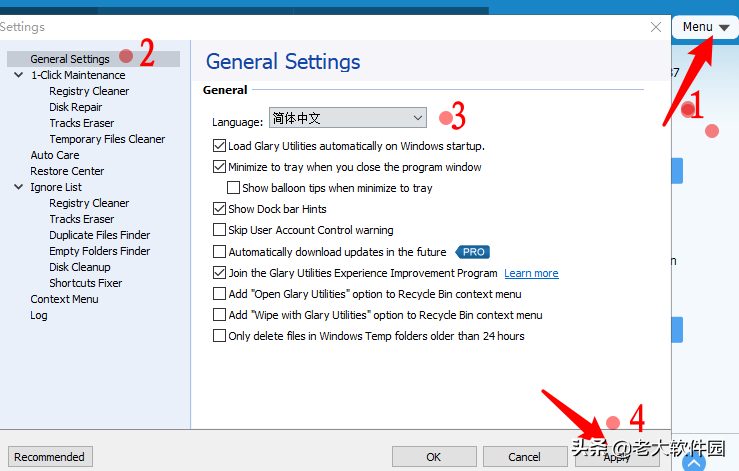Screen dimensions: 739x471
Task: Toggle Minimize to tray on window close
Action: pos(220,167)
